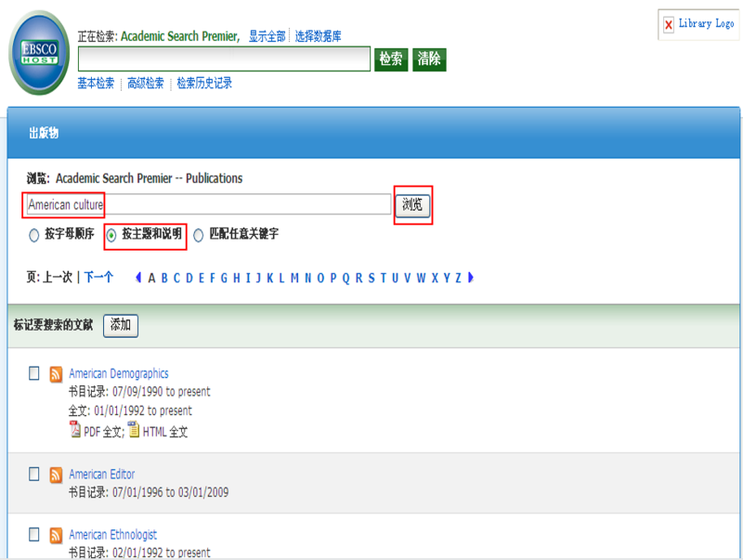Click the '07/01/1996 to 03/01/2009' text
This screenshot has width=743, height=560.
pos(170,493)
